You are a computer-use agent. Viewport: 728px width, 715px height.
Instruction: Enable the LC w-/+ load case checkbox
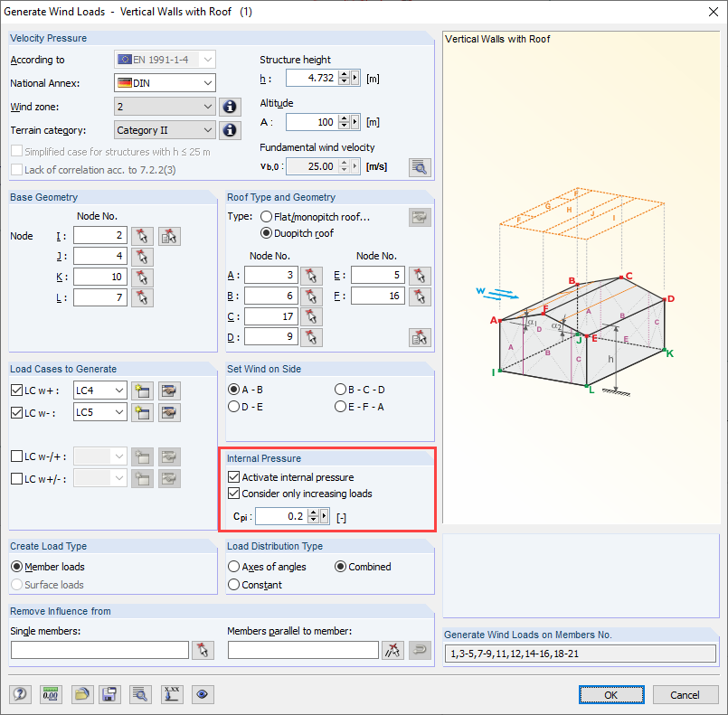point(15,456)
